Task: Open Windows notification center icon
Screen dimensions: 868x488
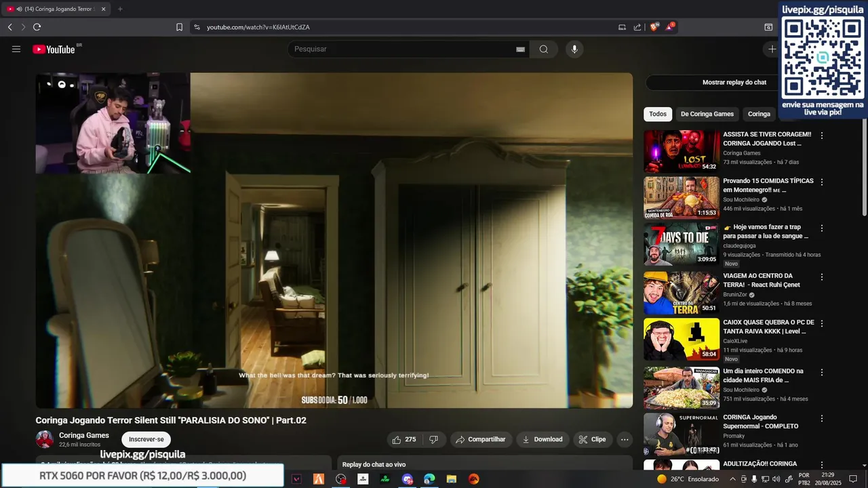Action: (853, 479)
